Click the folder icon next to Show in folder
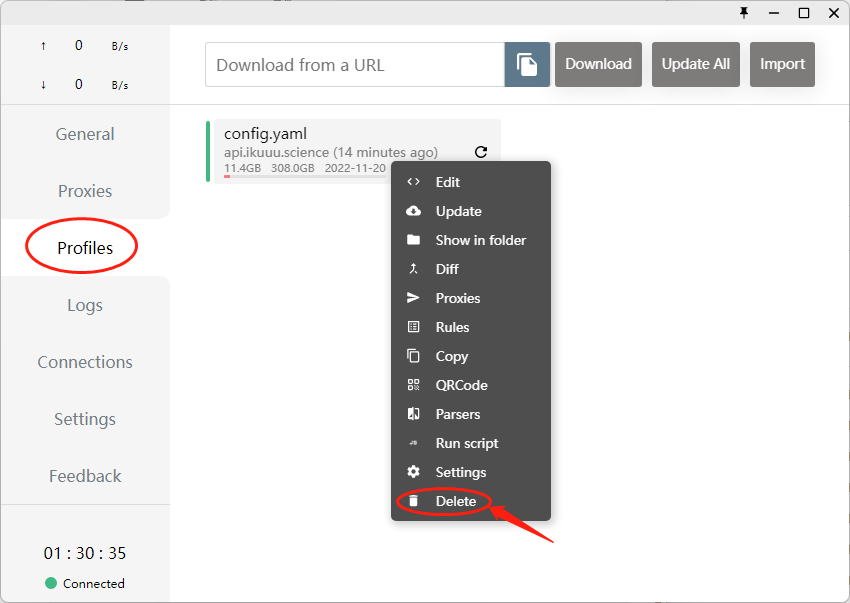The width and height of the screenshot is (850, 603). click(x=414, y=240)
